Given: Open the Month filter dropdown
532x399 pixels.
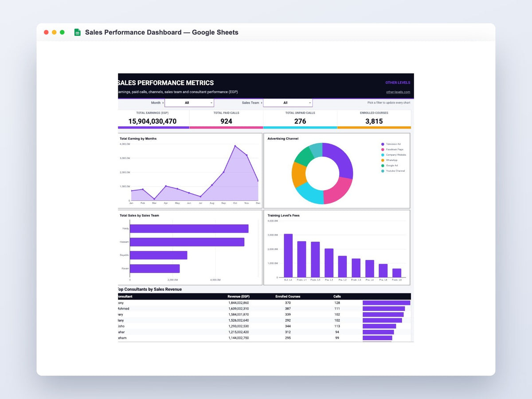Looking at the screenshot, I should pos(189,103).
